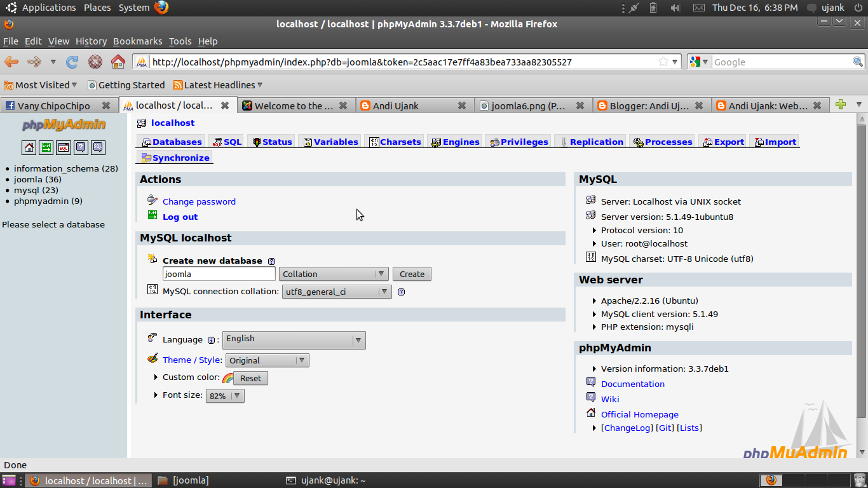Click the Firefox Back arrow button
The image size is (868, 488).
pyautogui.click(x=11, y=62)
